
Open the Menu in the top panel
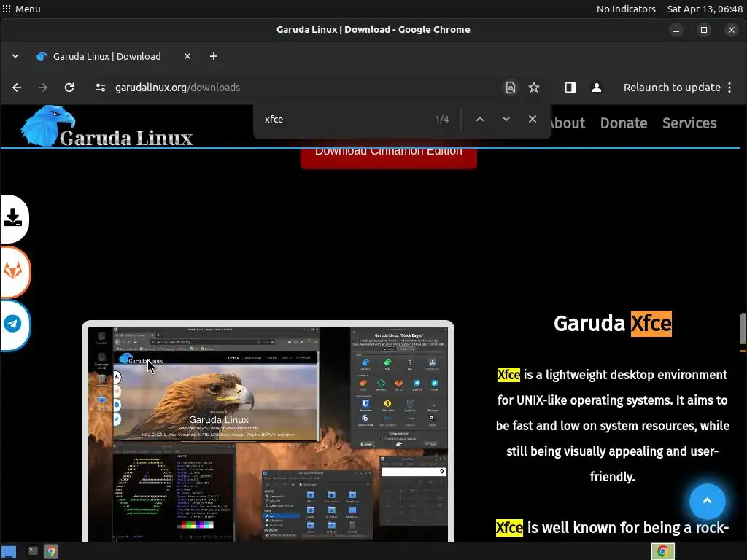pos(21,9)
